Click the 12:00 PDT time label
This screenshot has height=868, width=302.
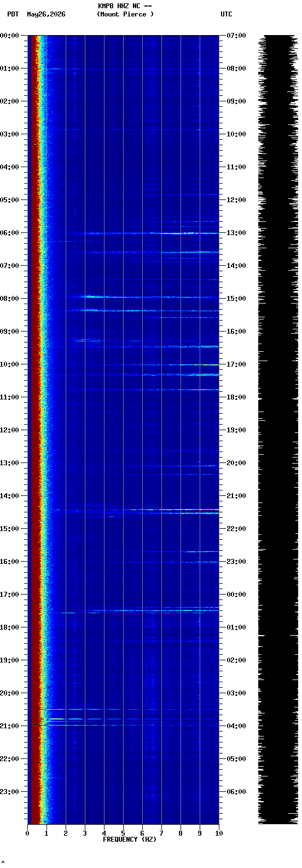pos(9,430)
